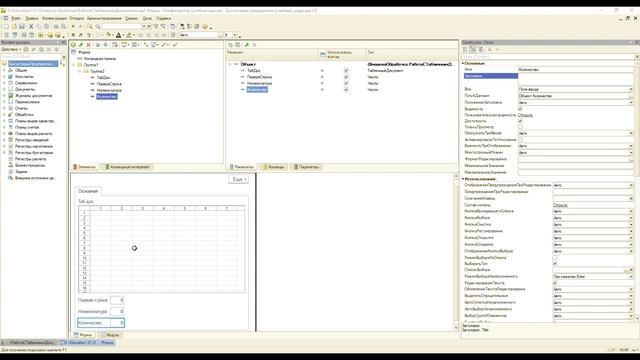Click the green add element icon above the form tree

tap(73, 45)
